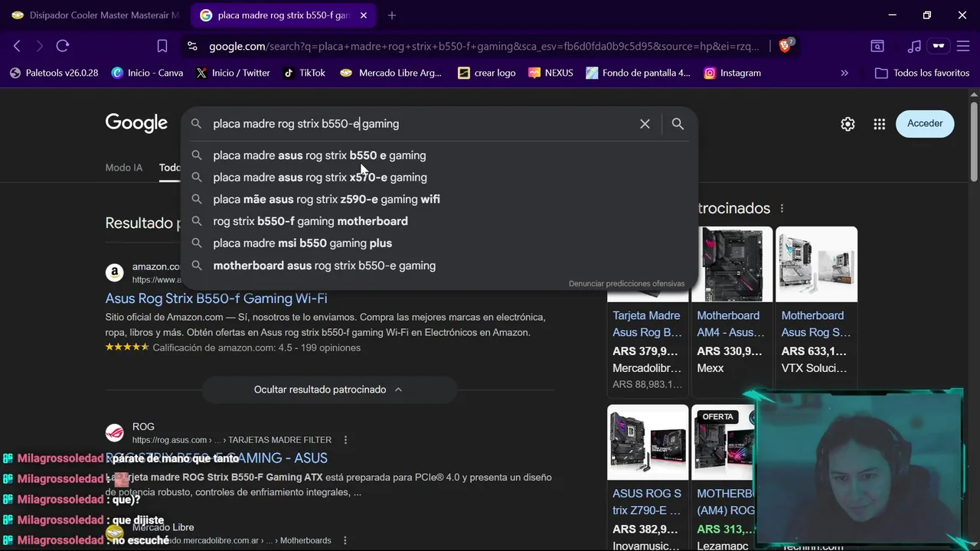This screenshot has width=980, height=551.
Task: Open Tarjeta Madre Asus Rog product link
Action: click(647, 324)
